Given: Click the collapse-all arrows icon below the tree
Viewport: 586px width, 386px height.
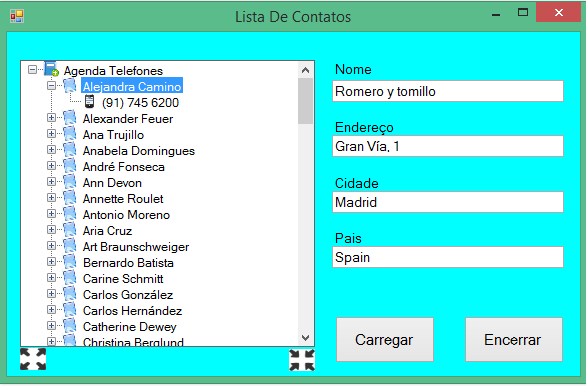Looking at the screenshot, I should click(x=302, y=360).
